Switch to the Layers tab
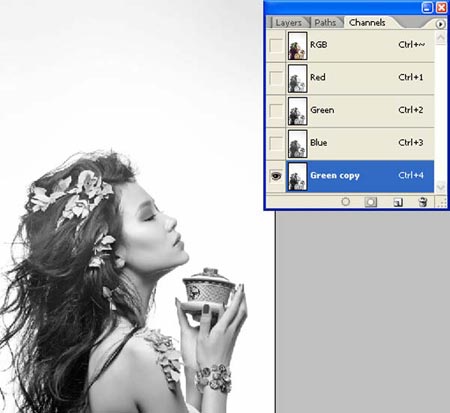The image size is (450, 413). click(288, 23)
